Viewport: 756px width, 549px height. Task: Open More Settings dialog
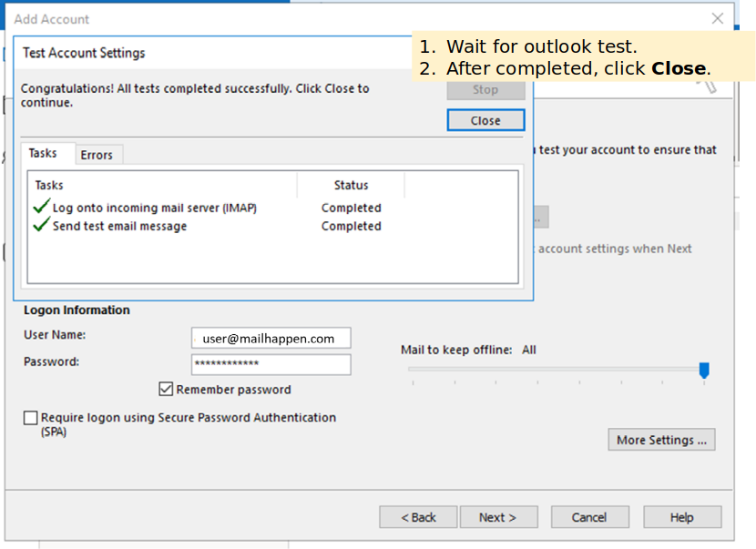point(661,440)
